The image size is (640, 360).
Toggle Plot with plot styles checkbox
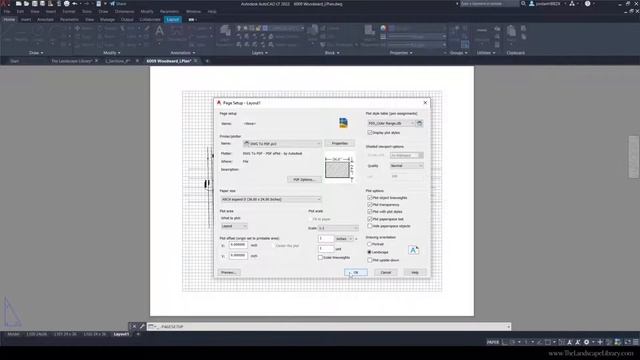[370, 212]
